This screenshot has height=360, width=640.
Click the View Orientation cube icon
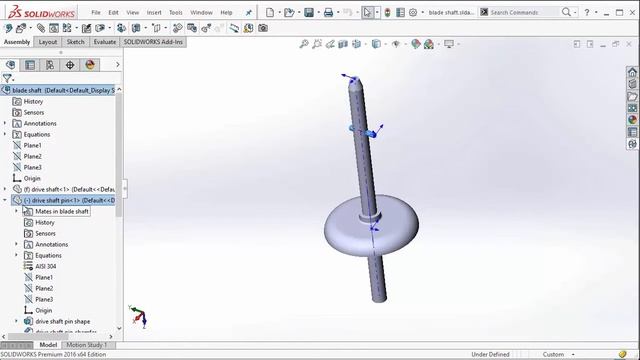click(356, 44)
